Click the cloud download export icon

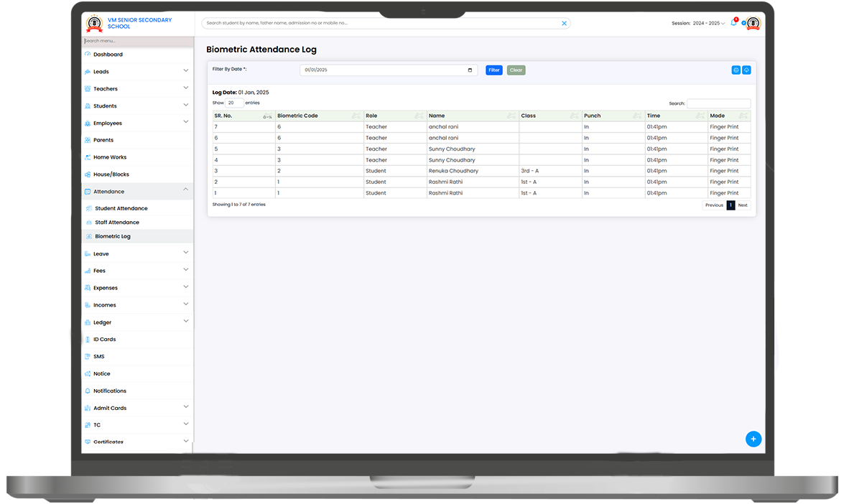click(x=746, y=70)
